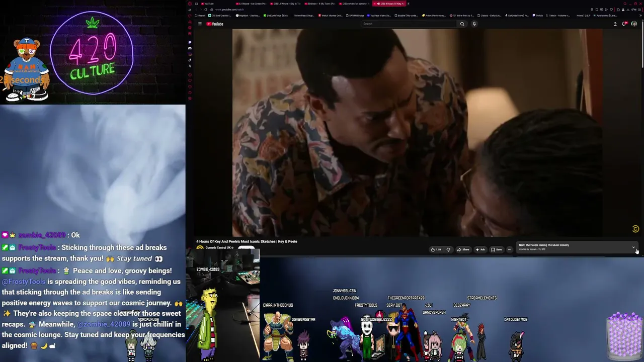
Task: Go to YouTube home via the logo
Action: point(215,24)
